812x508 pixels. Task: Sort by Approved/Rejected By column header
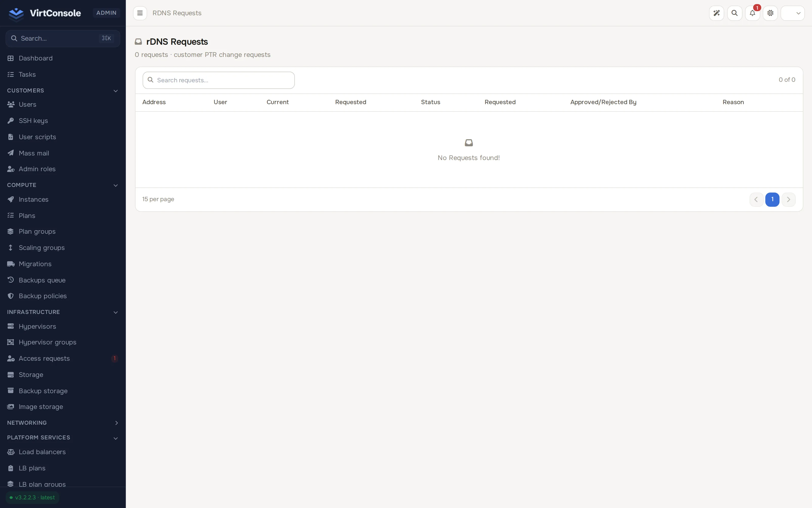click(x=603, y=102)
